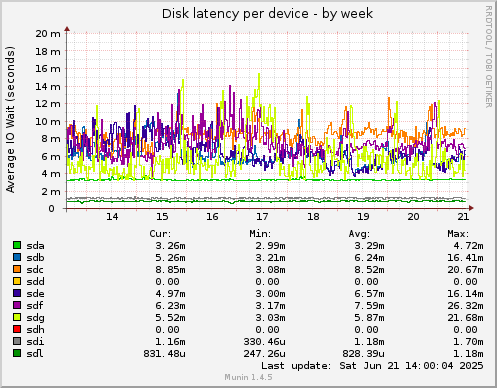Click sdg current value 5.52m
Image resolution: width=497 pixels, height=388 pixels.
[x=170, y=318]
